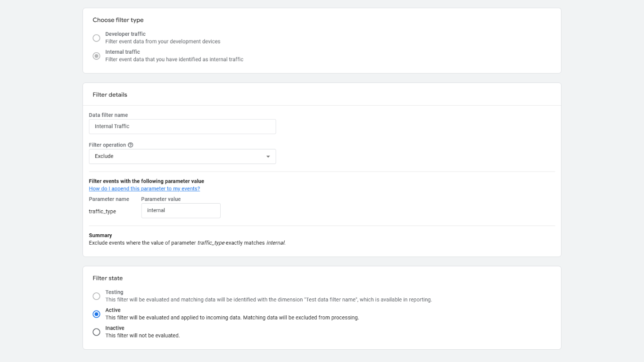Select the Developer traffic filter type

point(96,38)
